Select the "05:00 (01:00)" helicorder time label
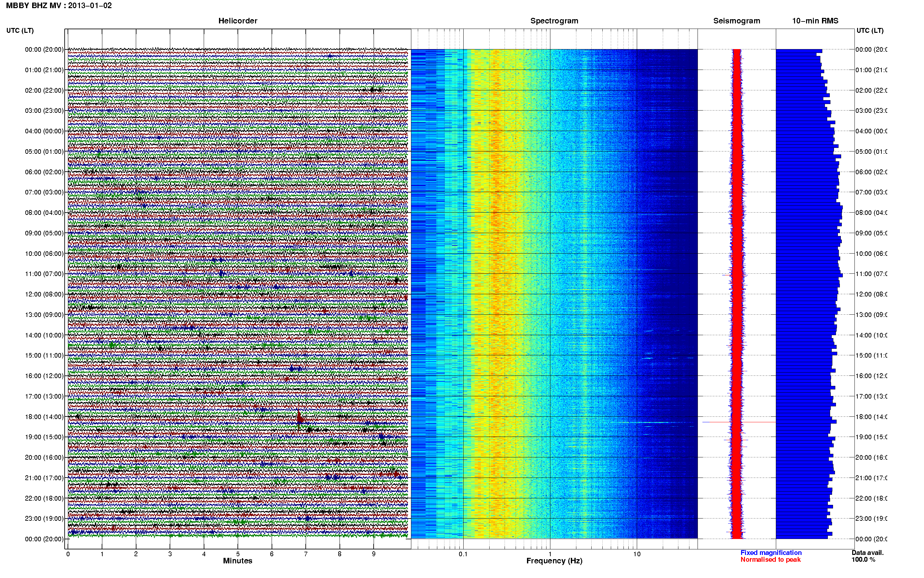 [x=44, y=151]
